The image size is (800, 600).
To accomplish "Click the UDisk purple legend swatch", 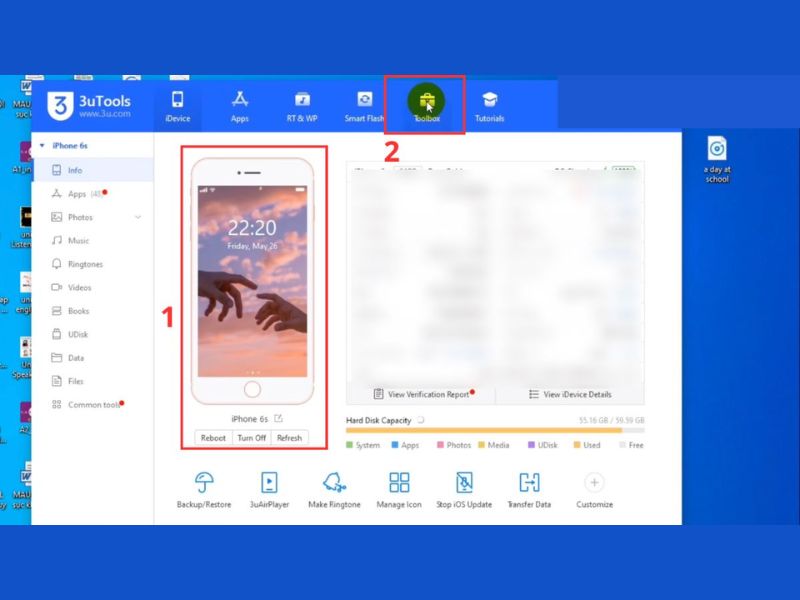I will pyautogui.click(x=531, y=445).
